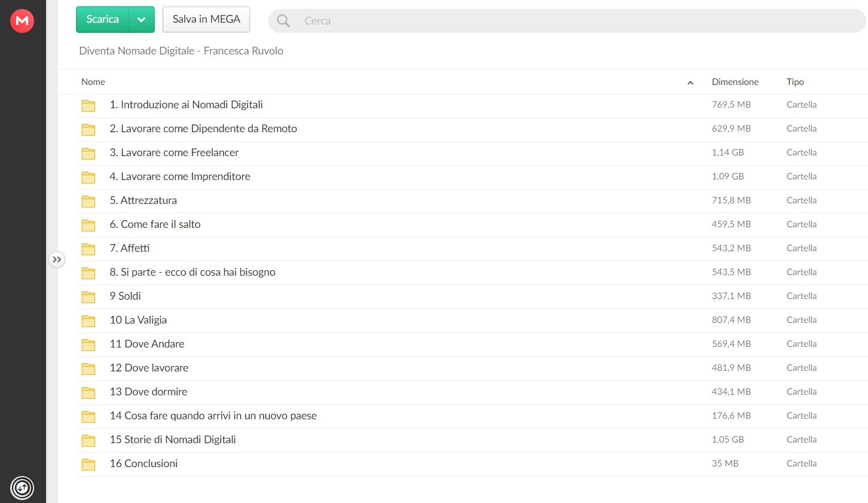868x503 pixels.
Task: Click folder icon of 1. Introduzione ai Nomadi Digitali
Action: point(88,105)
